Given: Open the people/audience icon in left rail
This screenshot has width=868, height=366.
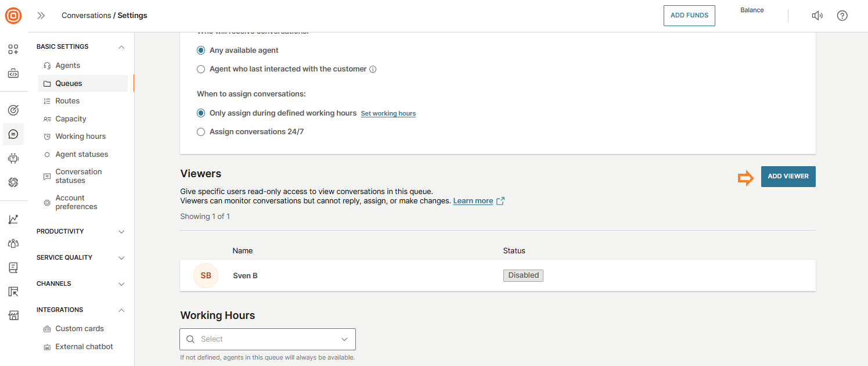Looking at the screenshot, I should [x=13, y=243].
